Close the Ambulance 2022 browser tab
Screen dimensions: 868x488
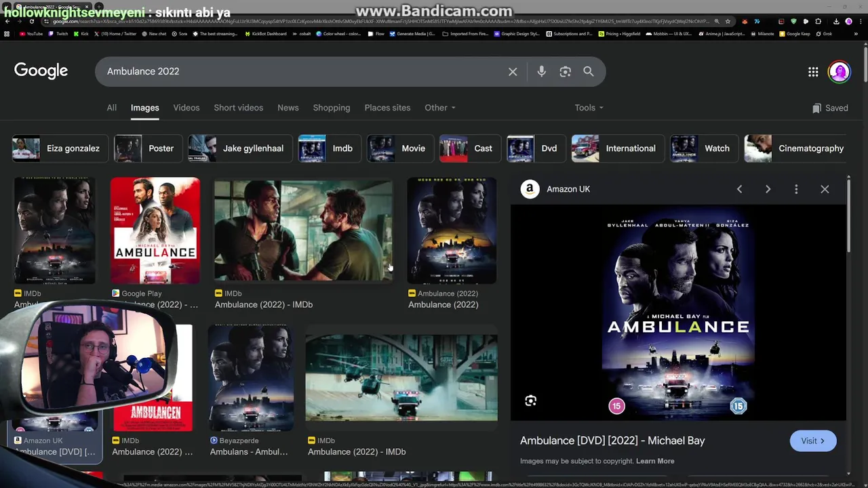87,7
